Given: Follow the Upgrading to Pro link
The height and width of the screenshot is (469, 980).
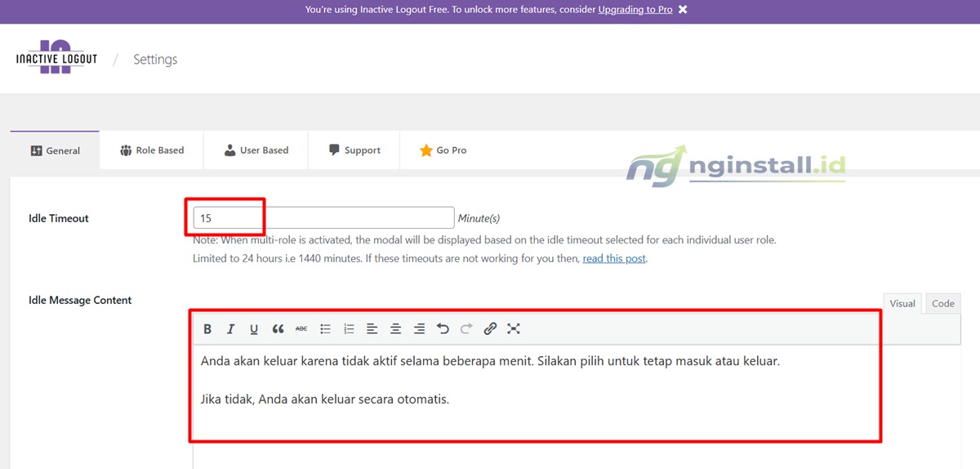Looking at the screenshot, I should click(635, 10).
